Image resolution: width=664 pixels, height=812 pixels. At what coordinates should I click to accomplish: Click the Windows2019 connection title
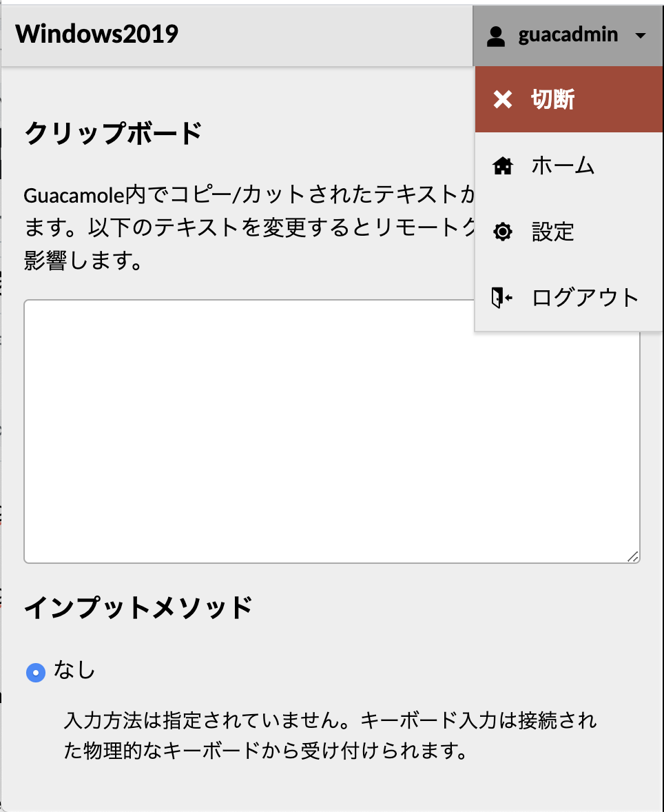pyautogui.click(x=96, y=34)
